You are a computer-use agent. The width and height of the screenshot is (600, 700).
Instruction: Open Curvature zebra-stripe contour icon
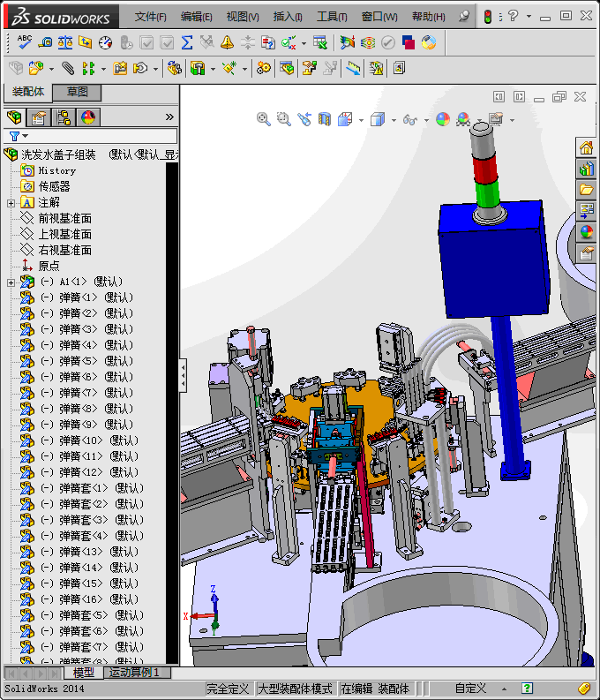tap(368, 43)
